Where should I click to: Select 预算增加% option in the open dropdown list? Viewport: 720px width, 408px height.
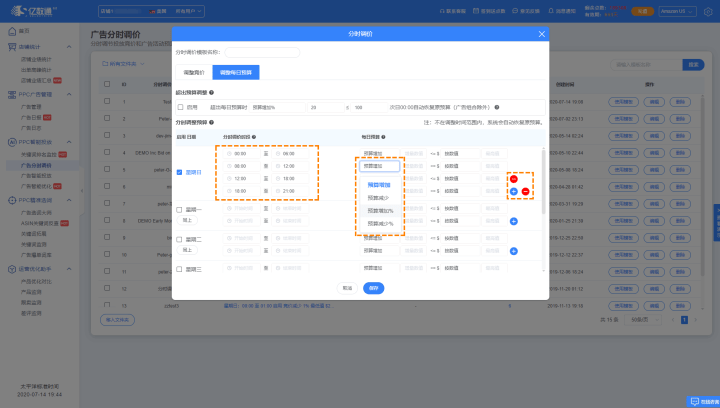[x=380, y=211]
